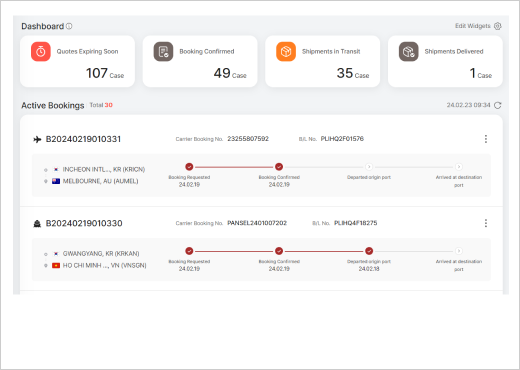This screenshot has height=370, width=520.
Task: Click the Shipments Delivered box icon
Action: tap(409, 51)
